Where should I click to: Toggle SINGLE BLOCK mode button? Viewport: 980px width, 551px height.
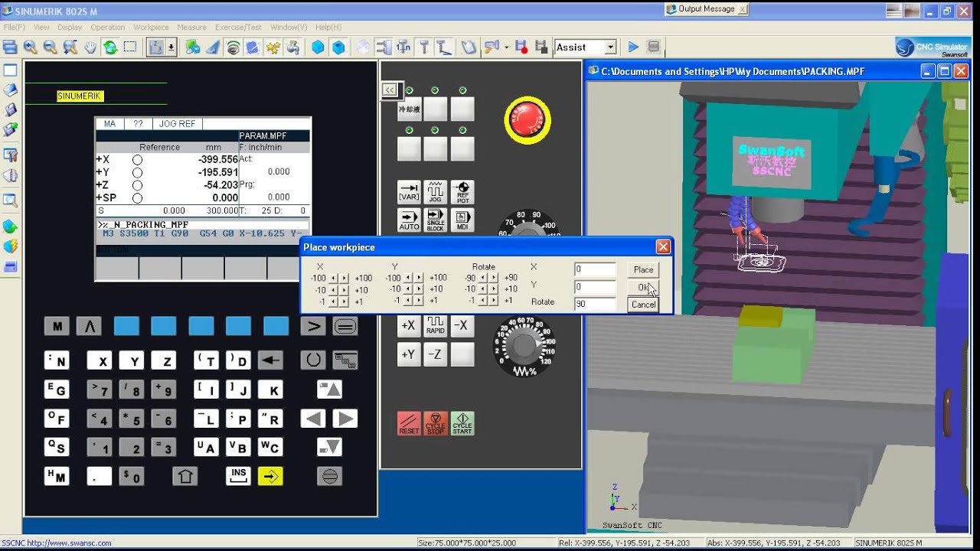[436, 220]
